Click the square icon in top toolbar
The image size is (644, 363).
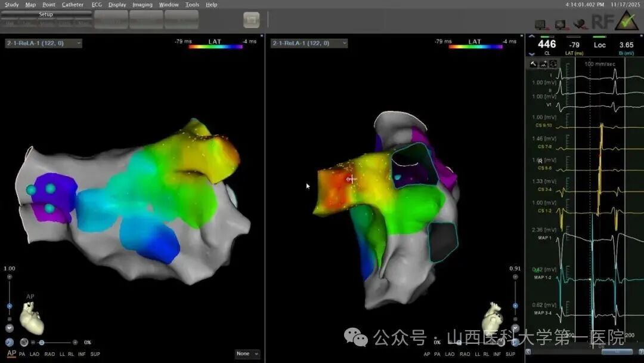tap(251, 20)
